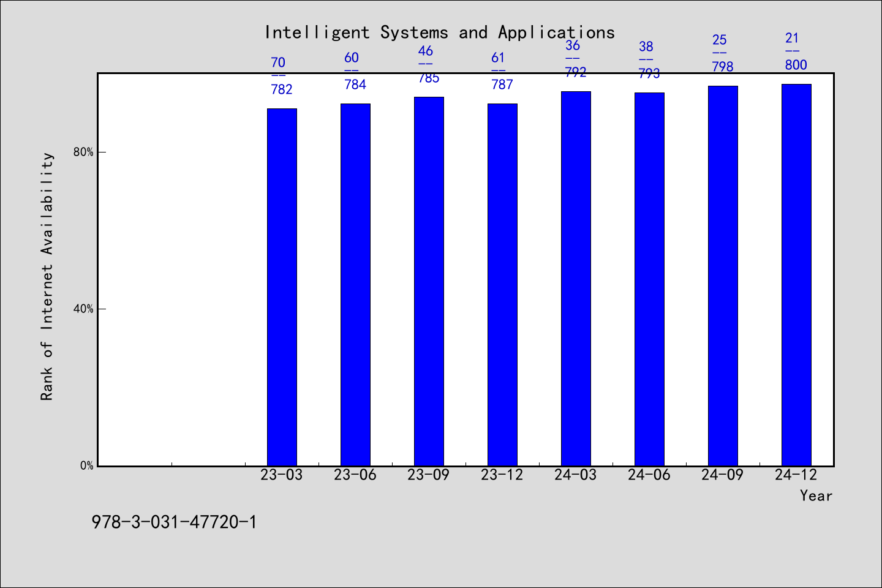Click the total value 784
This screenshot has width=882, height=588.
point(355,85)
